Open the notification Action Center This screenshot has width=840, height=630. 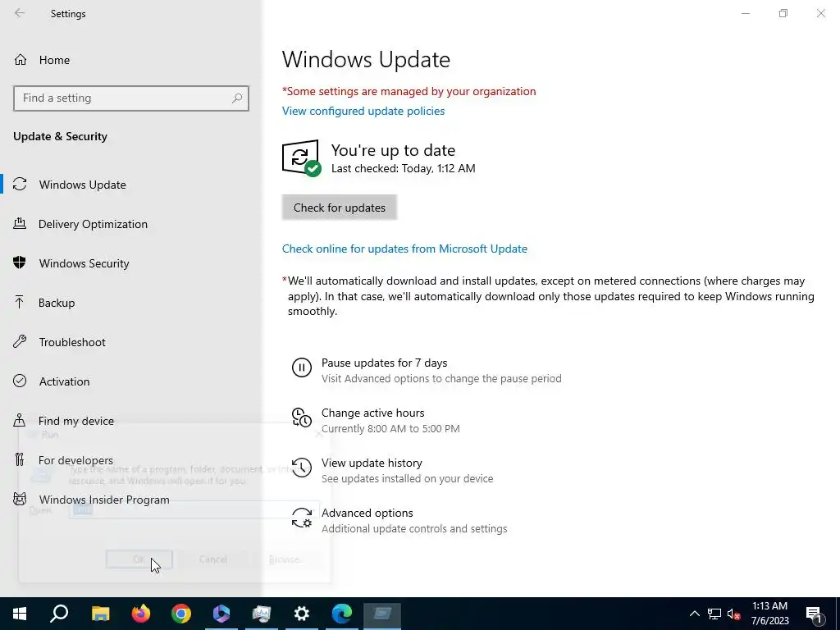coord(815,614)
